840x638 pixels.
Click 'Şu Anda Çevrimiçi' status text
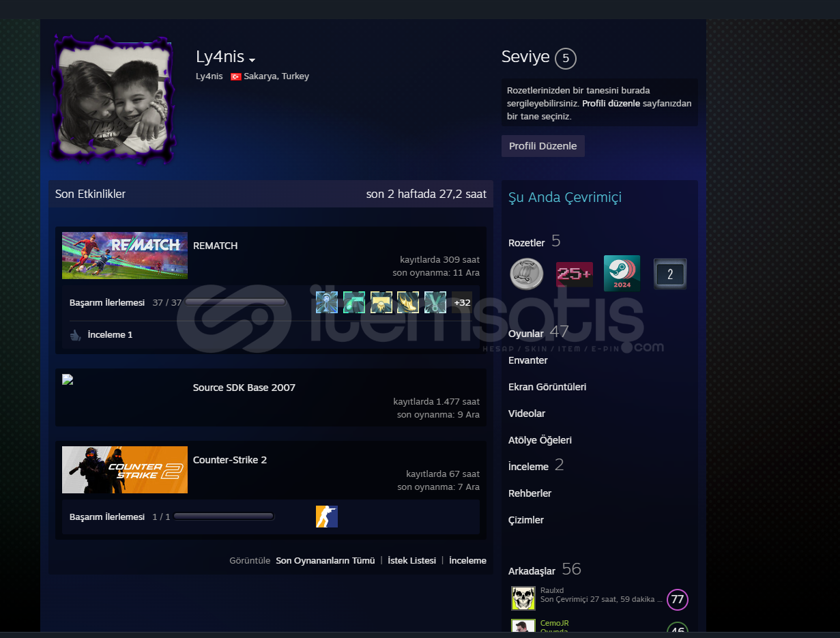click(x=565, y=198)
